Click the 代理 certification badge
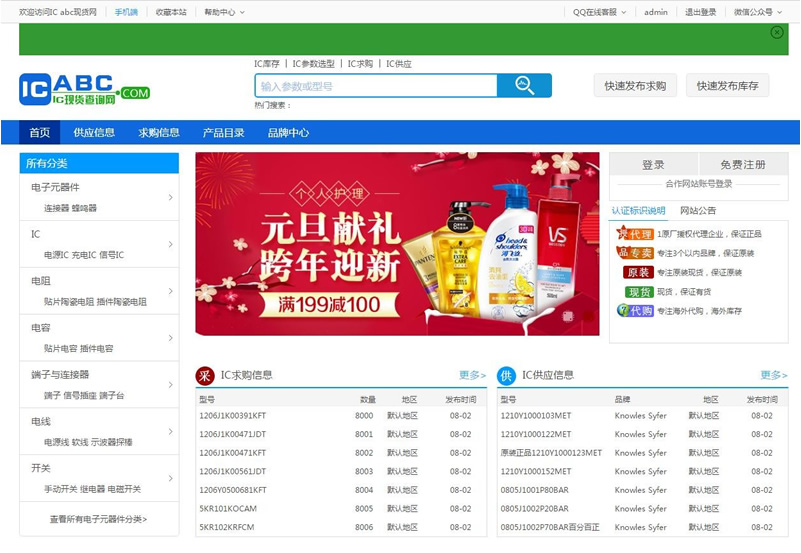Image resolution: width=801 pixels, height=553 pixels. click(x=635, y=234)
